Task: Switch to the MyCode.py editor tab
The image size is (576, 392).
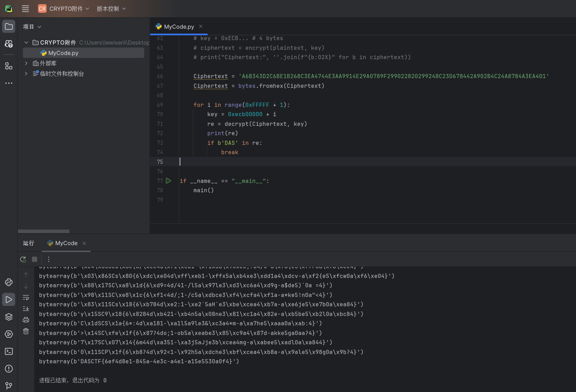Action: coord(179,27)
